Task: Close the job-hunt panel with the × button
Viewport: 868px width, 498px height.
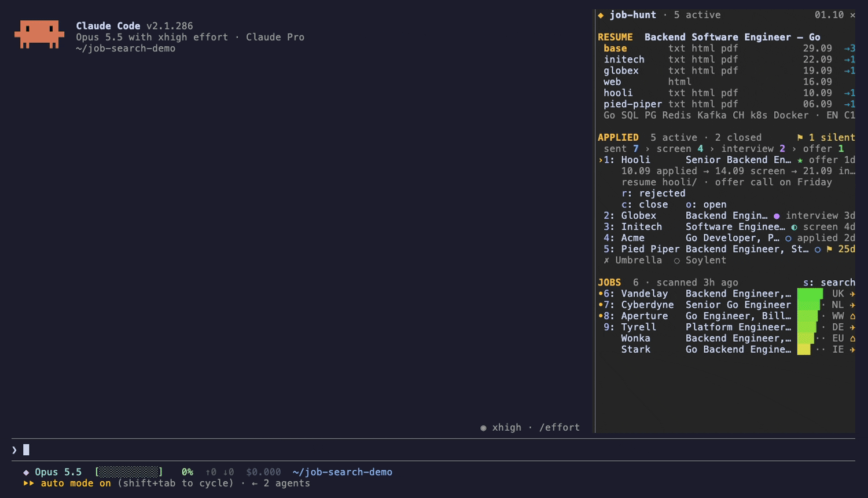Action: coord(852,15)
